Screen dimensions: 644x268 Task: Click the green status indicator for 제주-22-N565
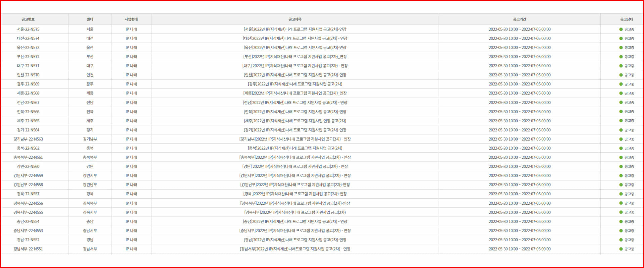[x=621, y=121]
